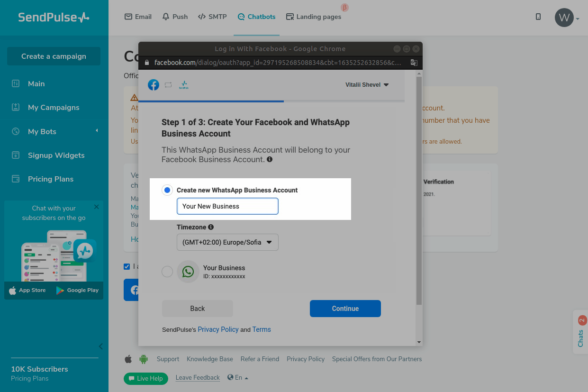Click the Back button in dialog
Screen dimensions: 588x392
pos(198,309)
